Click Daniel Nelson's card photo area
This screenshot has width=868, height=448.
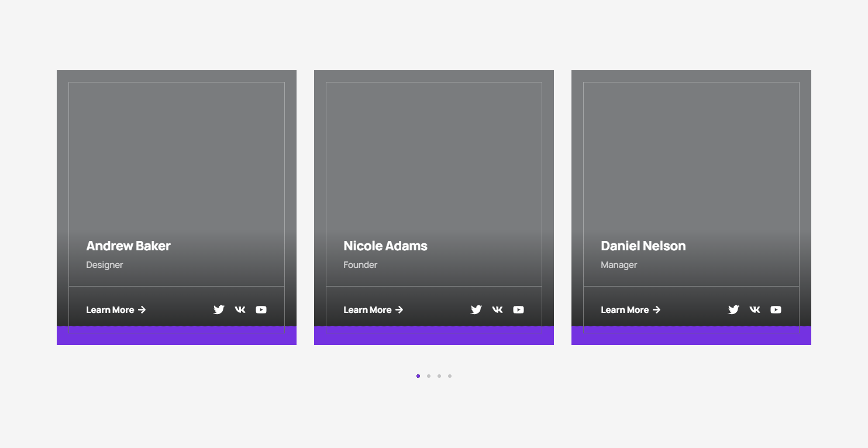(x=691, y=152)
